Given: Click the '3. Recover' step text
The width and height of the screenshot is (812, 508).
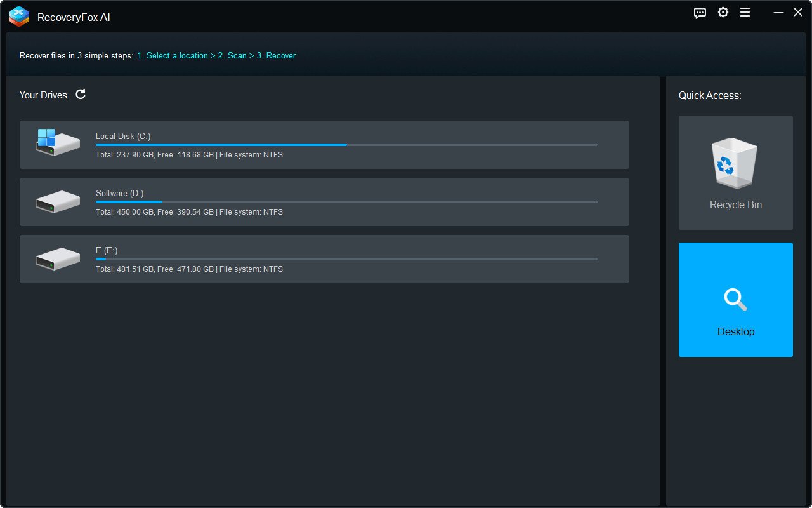Looking at the screenshot, I should 277,55.
